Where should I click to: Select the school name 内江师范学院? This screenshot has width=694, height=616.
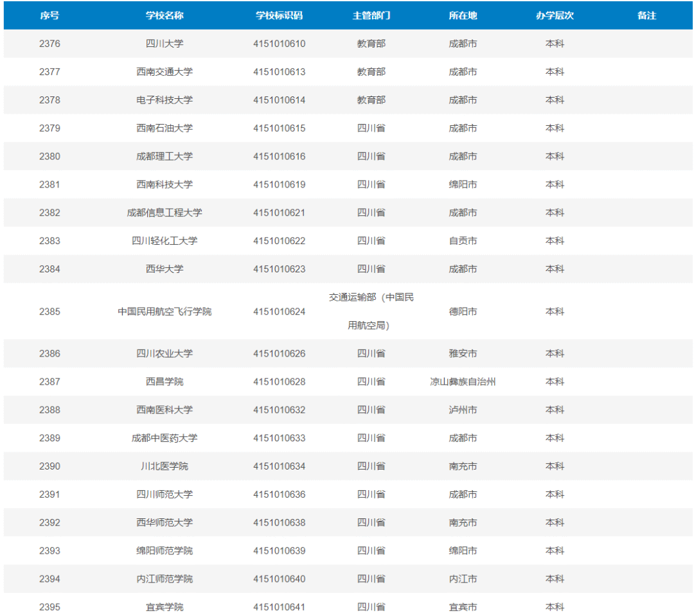coord(165,579)
